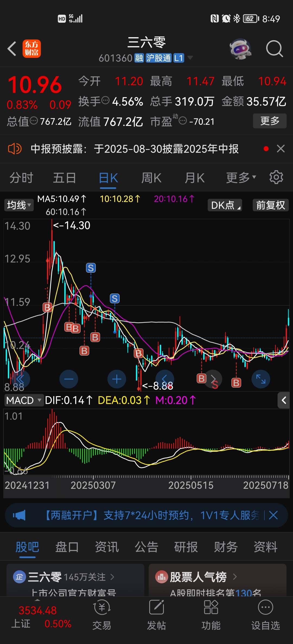Switch to 周K chart tab
This screenshot has height=644, width=293.
click(151, 178)
